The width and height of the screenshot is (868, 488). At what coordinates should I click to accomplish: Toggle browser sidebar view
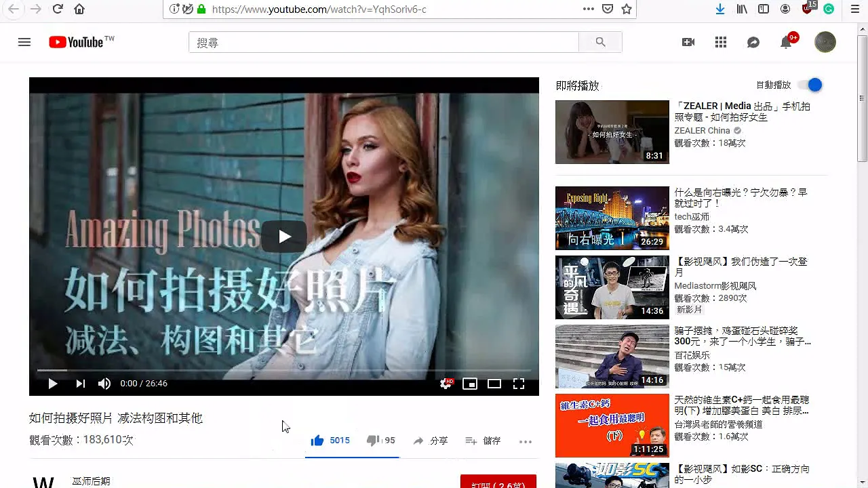click(764, 9)
